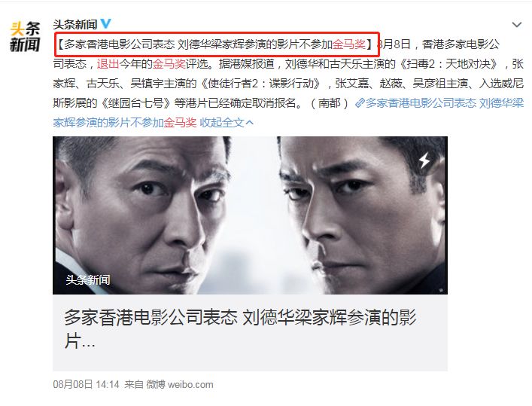Click 金马奖 keyword right before 收起全文
Screen dimensions: 532x406
(x=180, y=122)
